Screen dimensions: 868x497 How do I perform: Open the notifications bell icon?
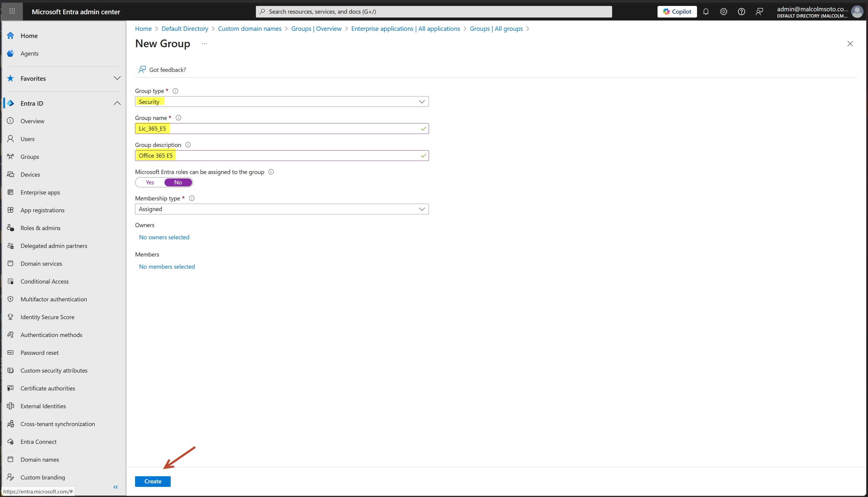click(x=706, y=12)
